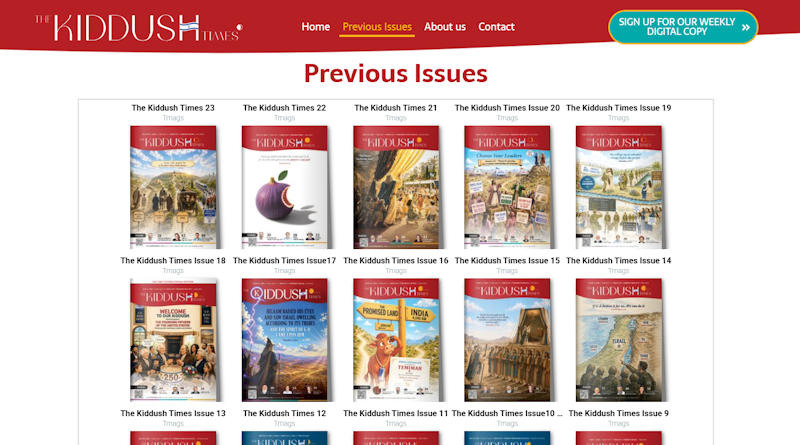Click title 'The Kiddush Times Issue10 ...'
The width and height of the screenshot is (800, 445).
pos(507,413)
